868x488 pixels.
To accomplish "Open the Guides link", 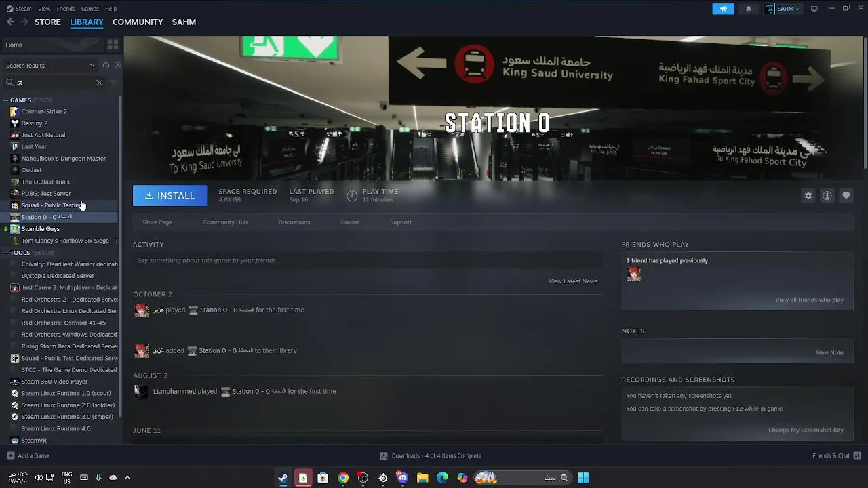I will pos(350,222).
